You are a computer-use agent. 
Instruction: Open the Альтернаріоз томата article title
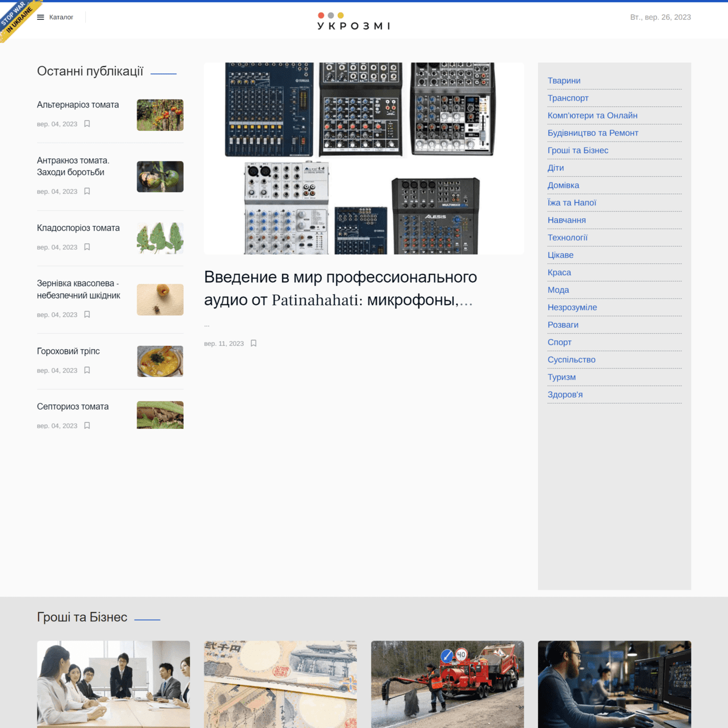click(x=78, y=105)
